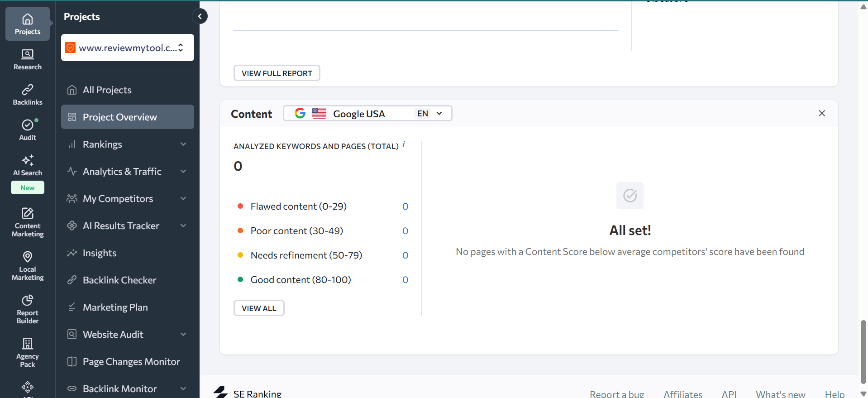
Task: Open the Marketing Plan menu item
Action: point(128,307)
